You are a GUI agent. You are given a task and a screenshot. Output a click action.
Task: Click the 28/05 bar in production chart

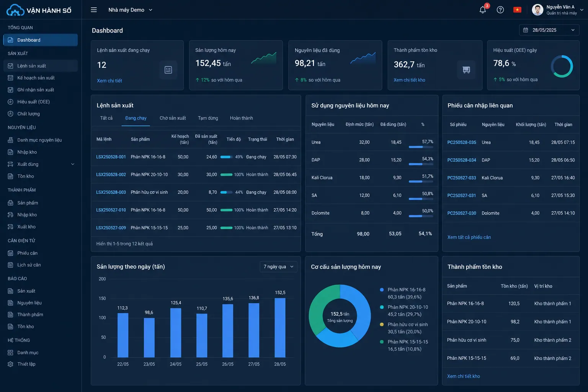[280, 328]
